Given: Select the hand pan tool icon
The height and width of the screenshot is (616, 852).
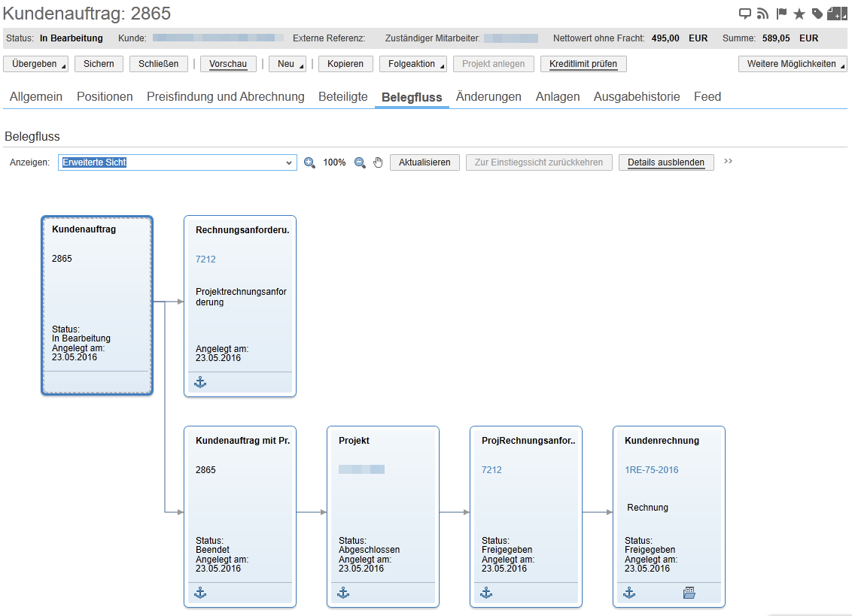Looking at the screenshot, I should 378,162.
